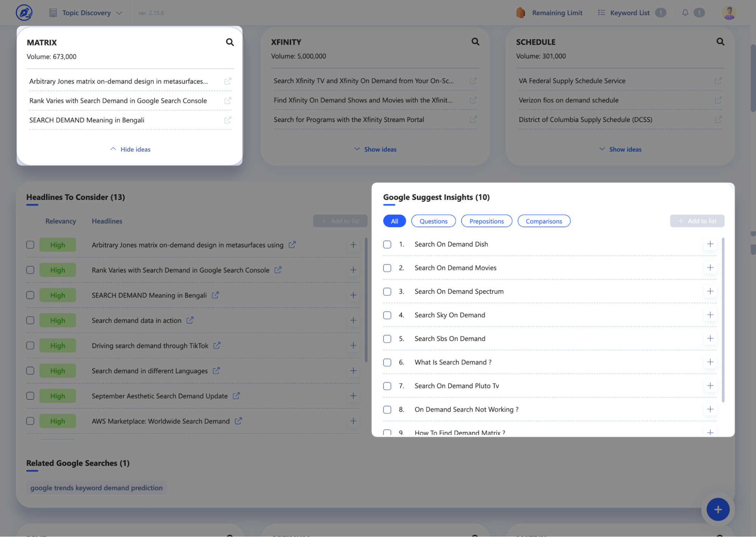Check Search On Demand Movies checkbox
The width and height of the screenshot is (756, 537).
coord(387,268)
